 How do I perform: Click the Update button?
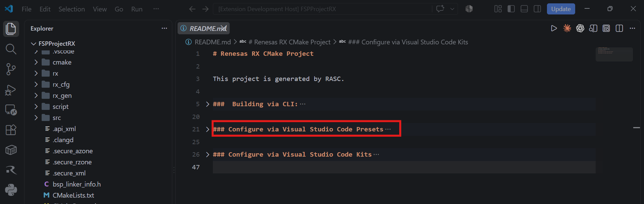pos(561,9)
